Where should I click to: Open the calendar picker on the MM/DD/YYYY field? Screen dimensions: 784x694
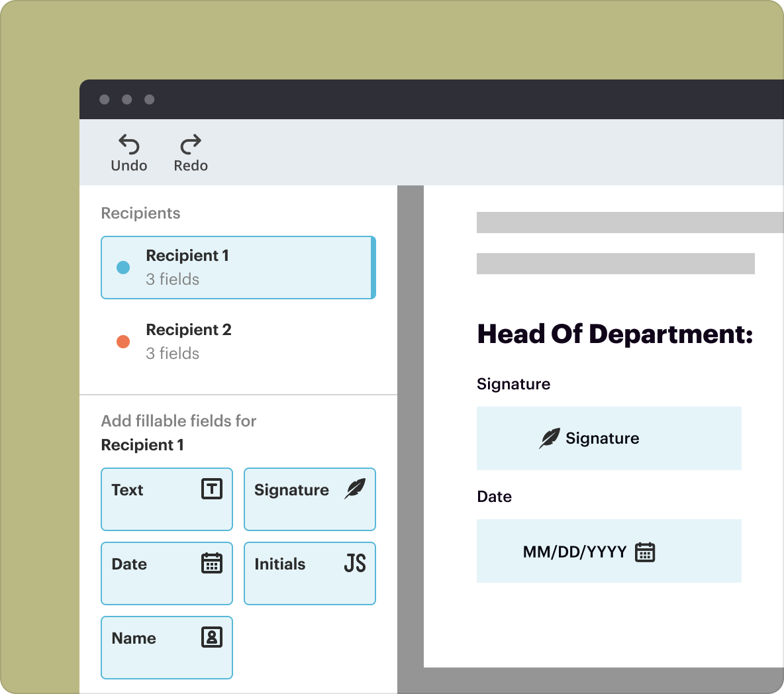click(x=646, y=551)
